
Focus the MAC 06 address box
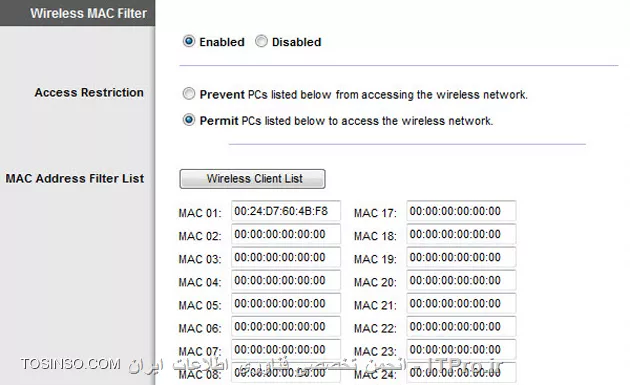286,327
